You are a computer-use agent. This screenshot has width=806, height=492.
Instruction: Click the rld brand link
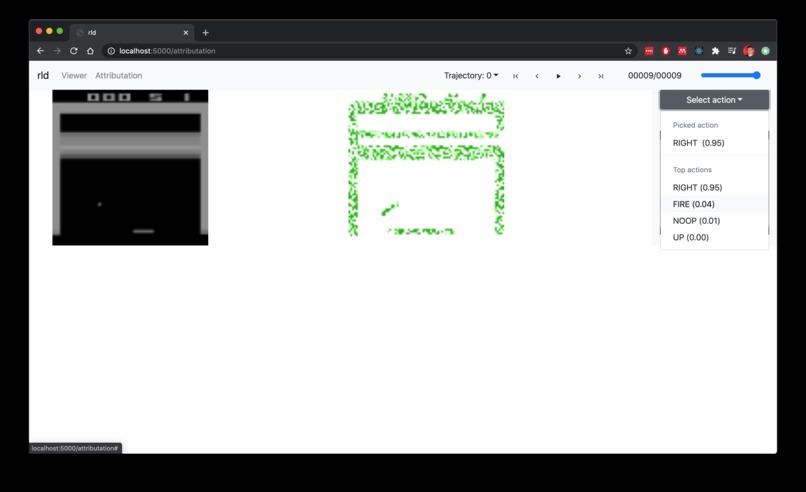(x=43, y=76)
